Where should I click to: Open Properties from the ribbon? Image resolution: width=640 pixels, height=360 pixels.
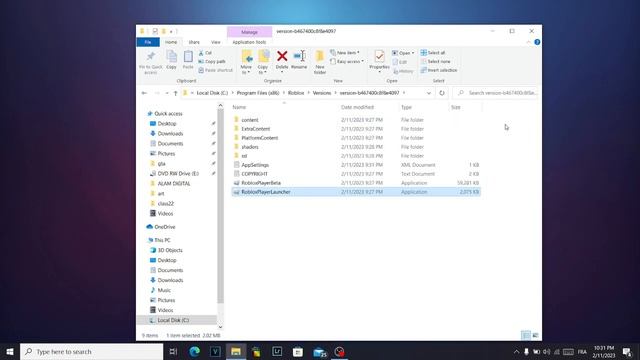[x=379, y=61]
